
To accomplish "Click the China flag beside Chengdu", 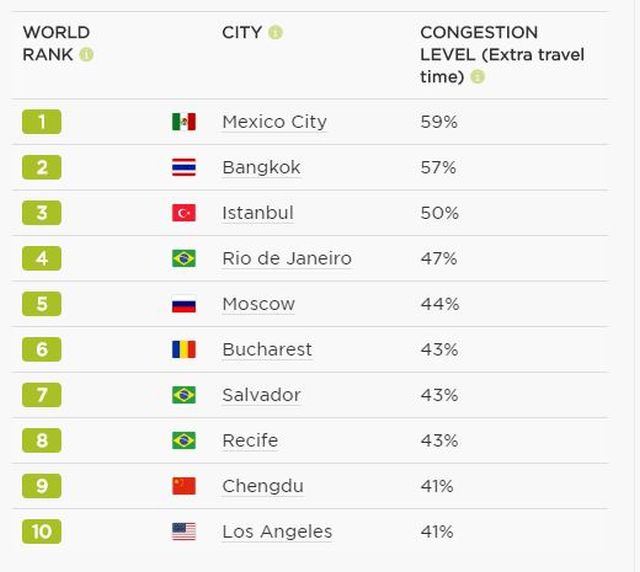I will click(x=183, y=486).
